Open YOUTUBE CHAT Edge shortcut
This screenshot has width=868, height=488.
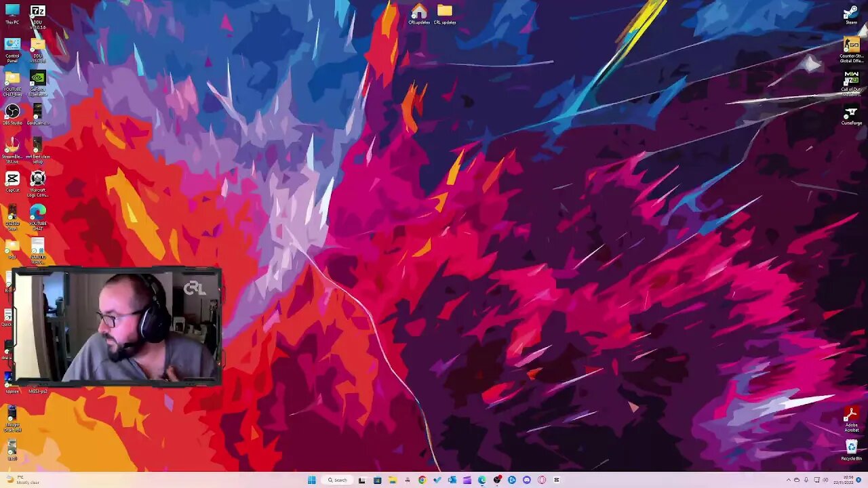click(x=38, y=218)
